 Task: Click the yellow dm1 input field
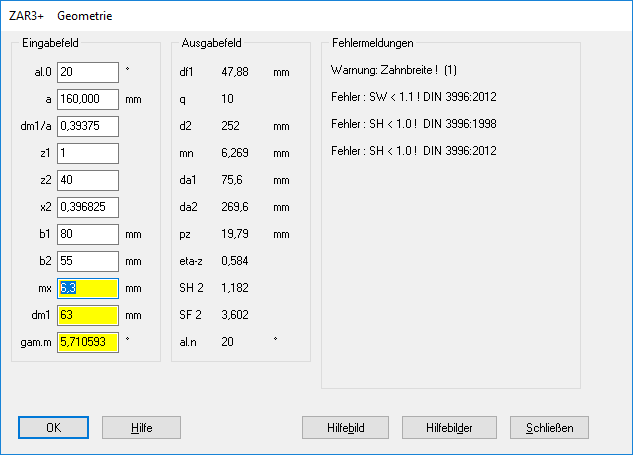(x=88, y=315)
